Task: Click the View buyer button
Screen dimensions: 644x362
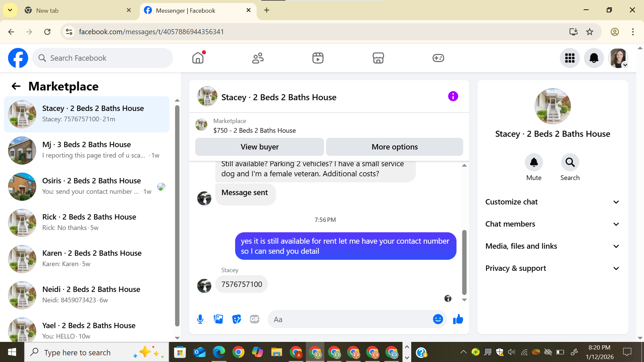Action: point(259,147)
